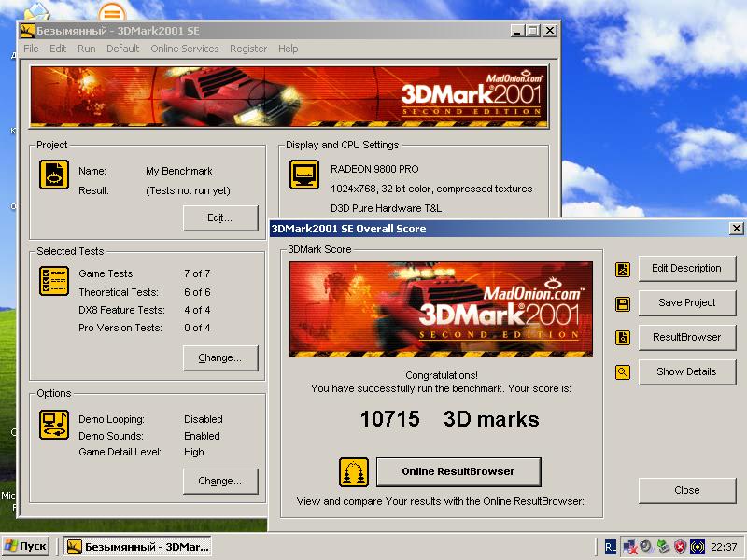The image size is (747, 560).
Task: Click the Close button in score dialog
Action: click(687, 491)
